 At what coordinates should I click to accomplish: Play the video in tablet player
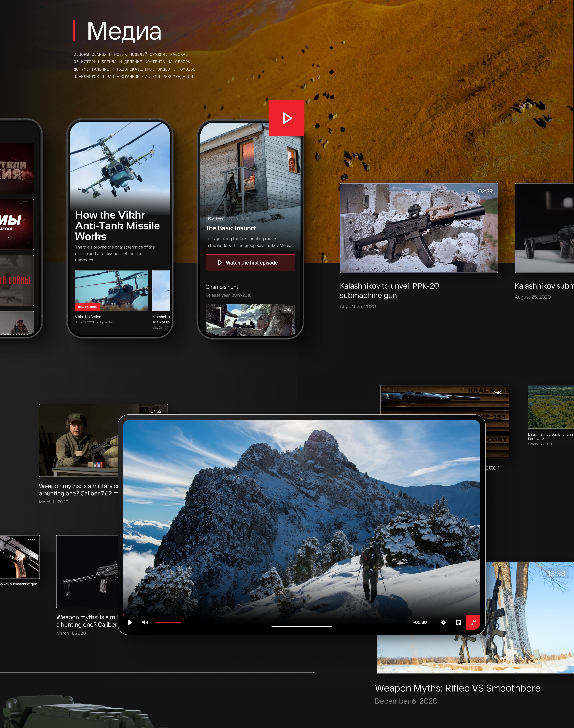[x=130, y=622]
